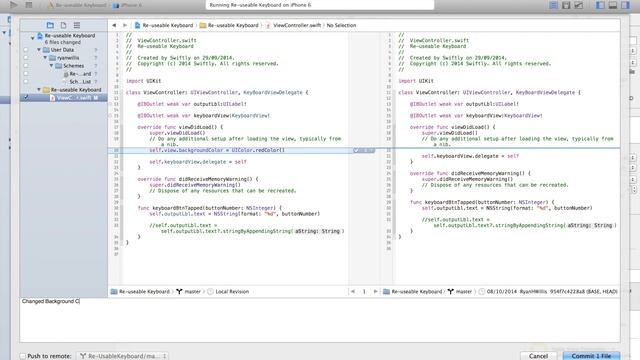Screen dimensions: 640x360
Task: Click the running status activity field
Action: click(x=320, y=5)
